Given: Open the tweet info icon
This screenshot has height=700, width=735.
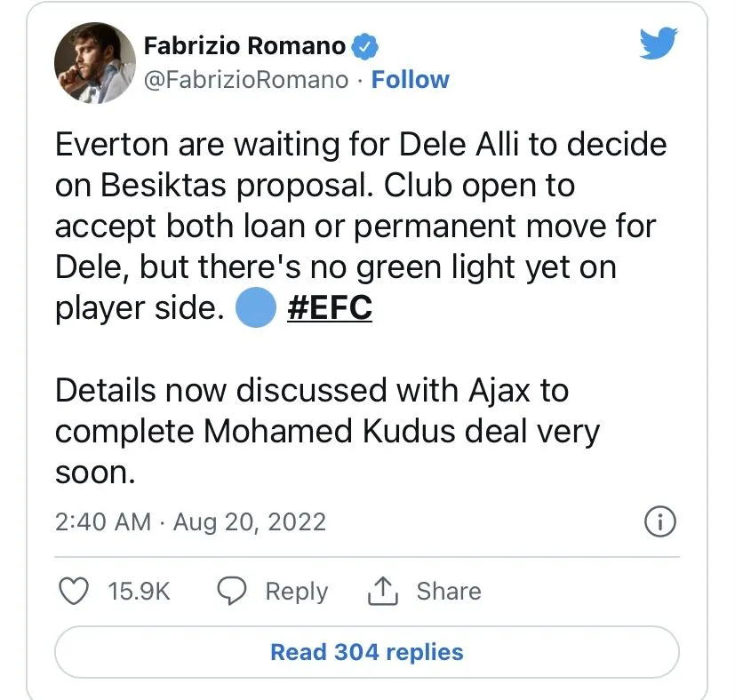Looking at the screenshot, I should pos(659,522).
